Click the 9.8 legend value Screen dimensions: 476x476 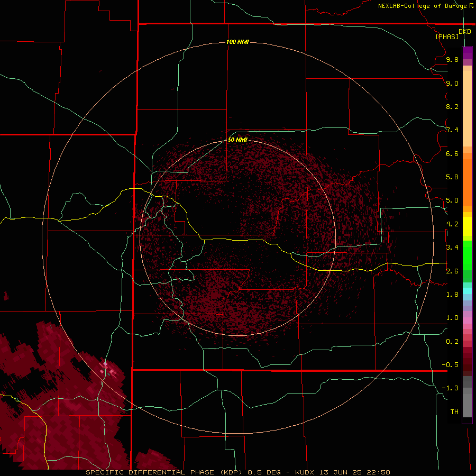click(x=452, y=59)
